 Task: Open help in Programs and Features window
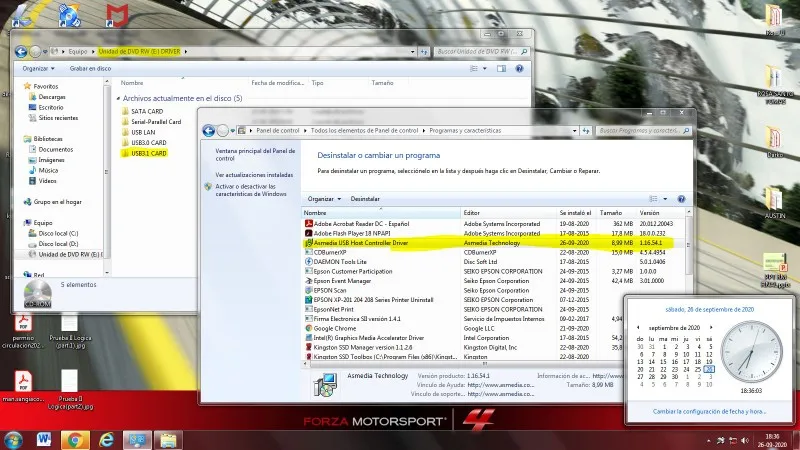pos(681,199)
